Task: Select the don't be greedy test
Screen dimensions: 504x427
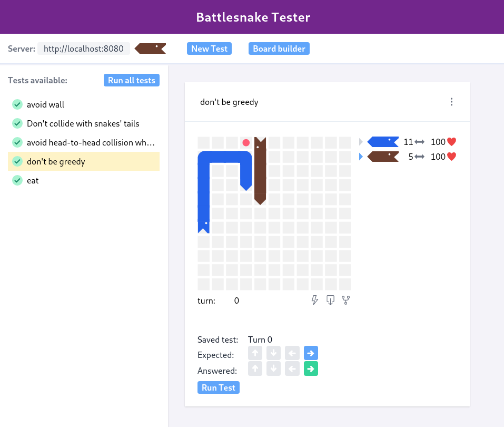Action: pos(84,161)
